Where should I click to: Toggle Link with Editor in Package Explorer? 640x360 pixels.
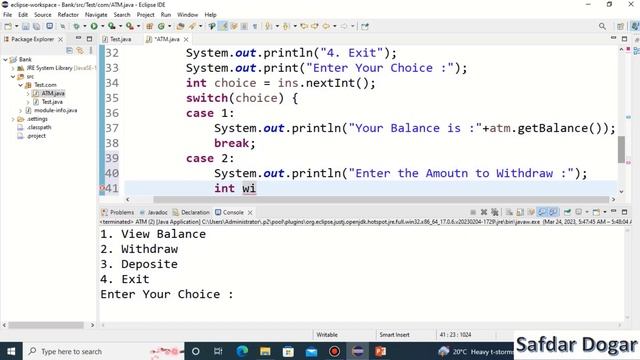point(80,50)
